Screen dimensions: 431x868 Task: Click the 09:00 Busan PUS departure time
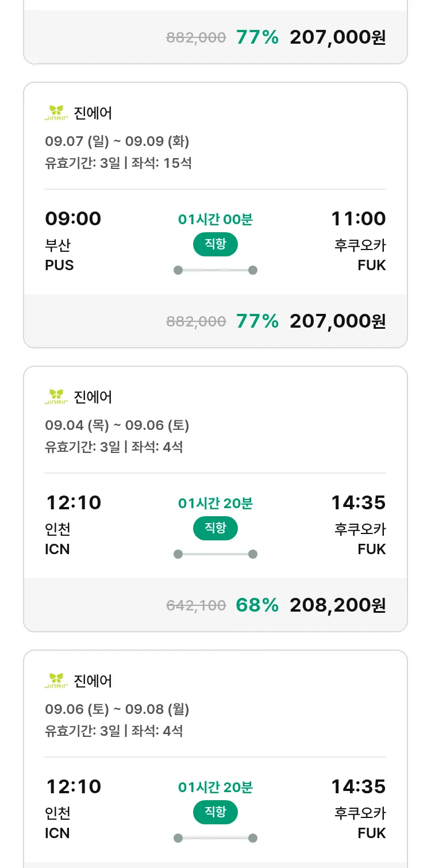tap(73, 219)
